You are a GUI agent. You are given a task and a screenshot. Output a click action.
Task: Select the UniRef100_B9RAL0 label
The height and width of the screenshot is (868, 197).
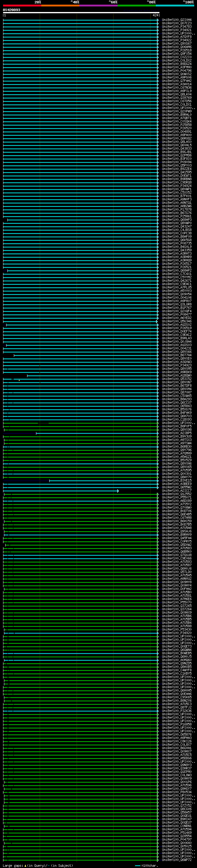pos(177,115)
